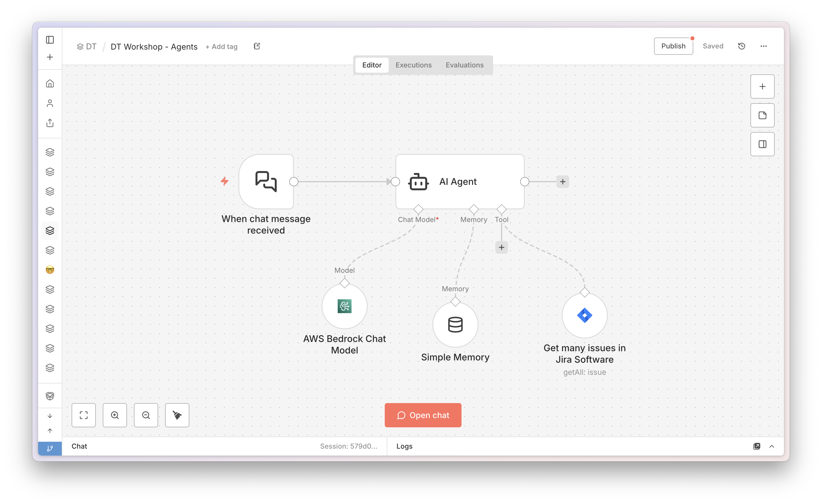Click the Add tag field
The height and width of the screenshot is (504, 822).
221,47
